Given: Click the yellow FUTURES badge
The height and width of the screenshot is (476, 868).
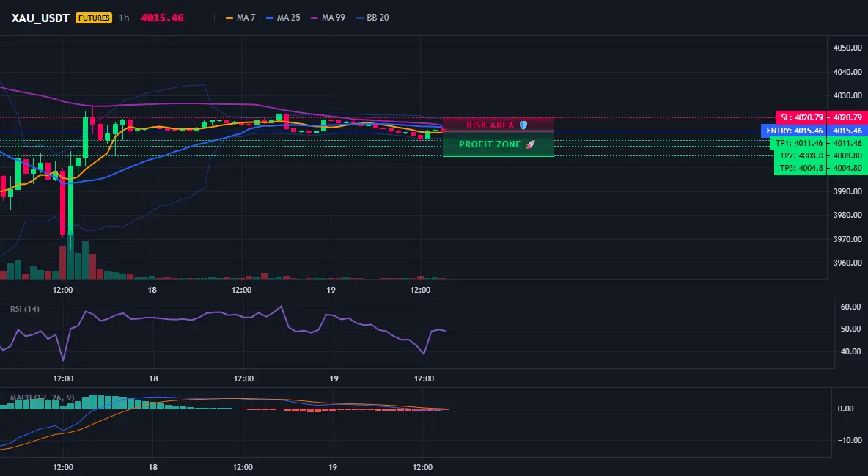Looking at the screenshot, I should pos(94,18).
